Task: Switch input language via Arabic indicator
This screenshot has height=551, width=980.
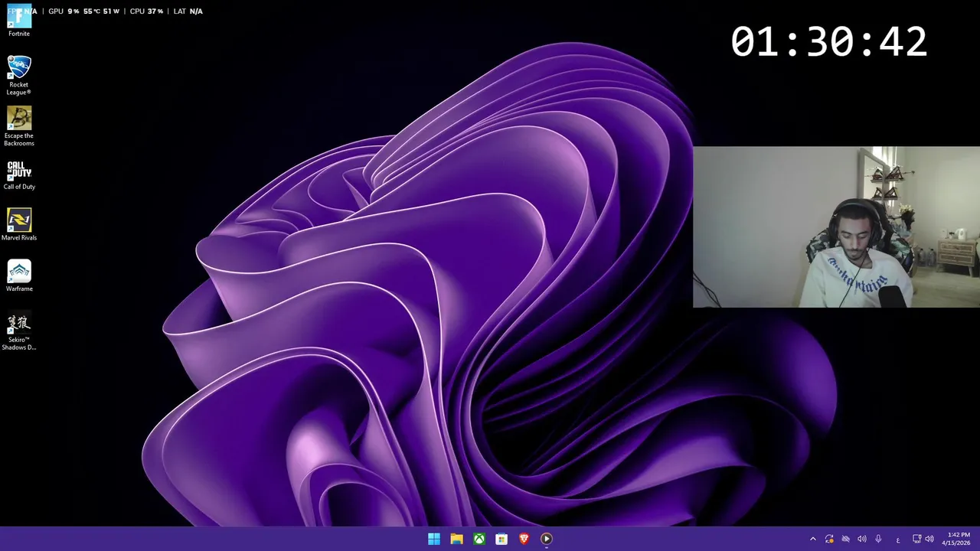Action: (x=898, y=540)
